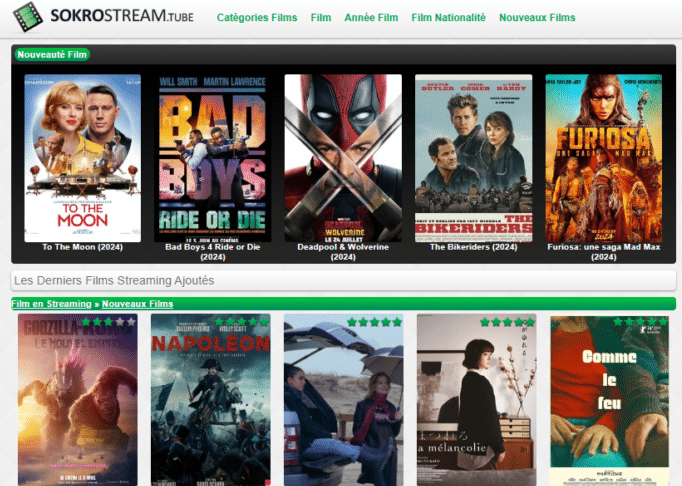Click the SokroStream film reel logo icon
682x486 pixels.
(28, 17)
